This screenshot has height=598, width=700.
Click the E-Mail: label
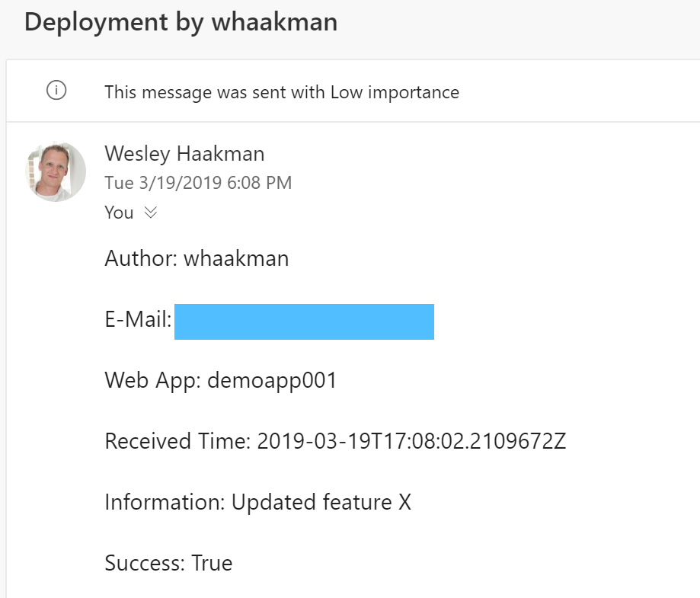click(x=139, y=320)
